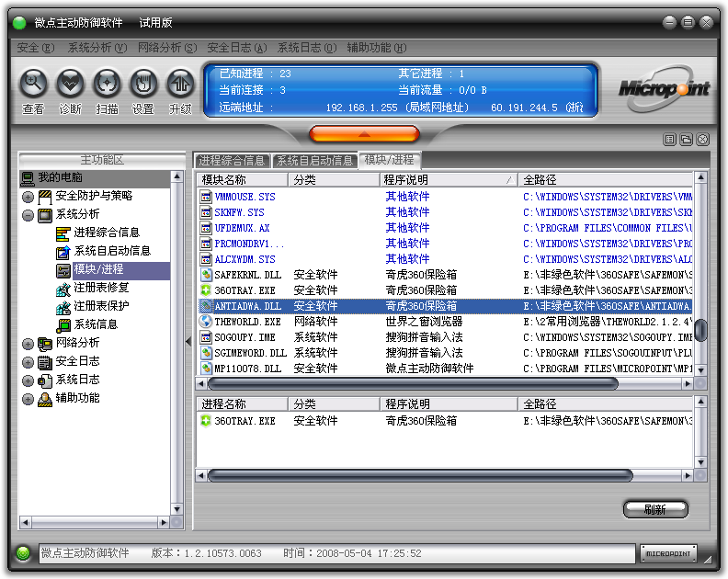Screen dimensions: 728x579
Task: Select the SAFEKRNL.DLL module row
Action: 445,275
